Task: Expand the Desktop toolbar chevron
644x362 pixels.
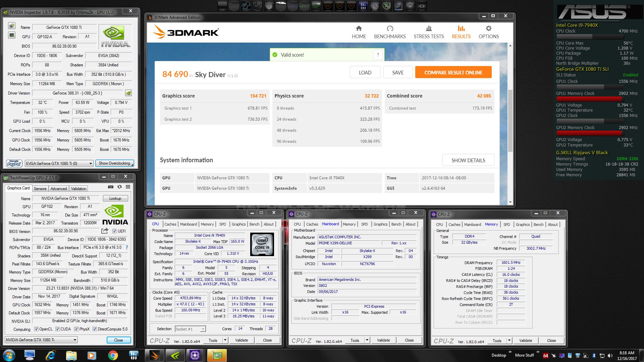Action: click(x=510, y=352)
